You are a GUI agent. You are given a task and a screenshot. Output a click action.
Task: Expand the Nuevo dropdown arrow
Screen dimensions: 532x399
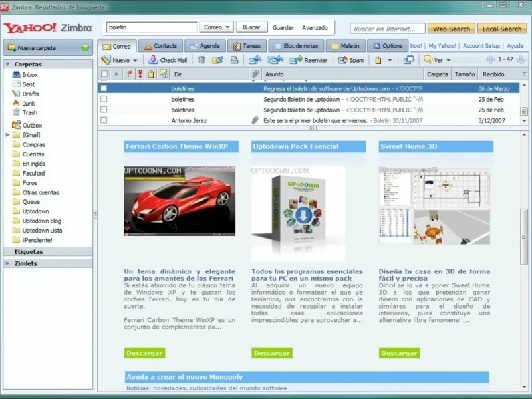(x=135, y=60)
